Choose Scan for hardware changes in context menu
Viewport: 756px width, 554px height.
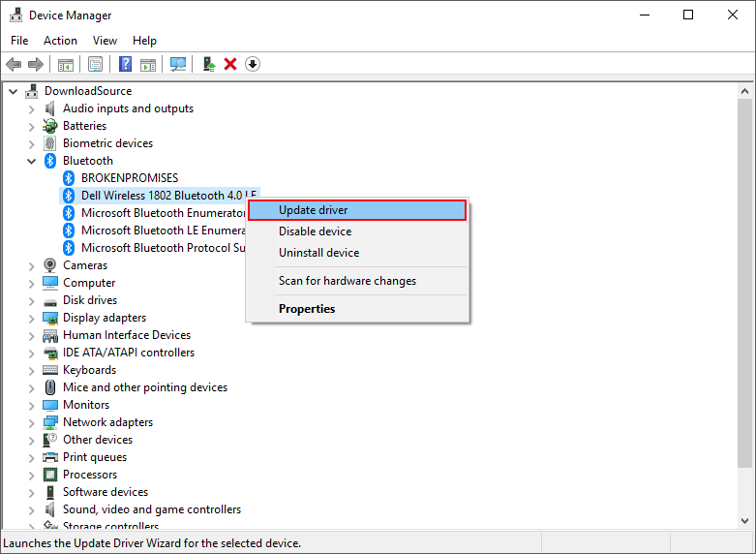357,281
